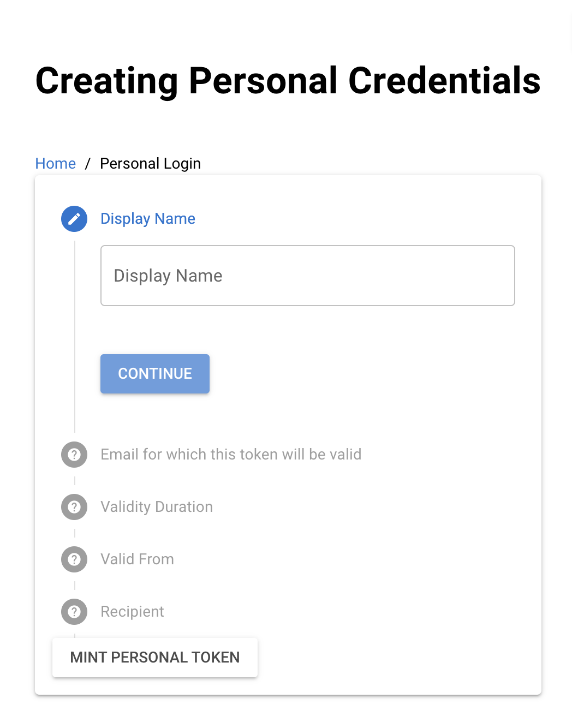Click the Creating Personal Credentials page heading
The width and height of the screenshot is (572, 728).
coord(288,81)
